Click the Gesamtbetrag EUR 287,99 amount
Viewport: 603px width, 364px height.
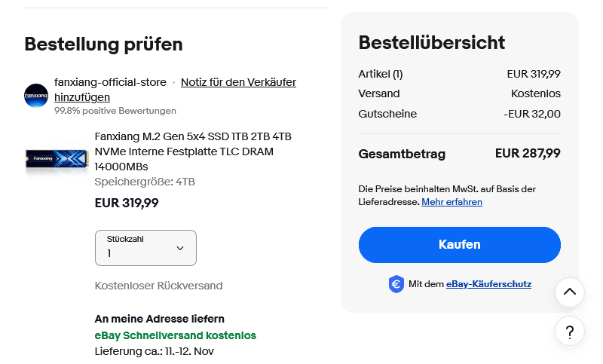click(527, 154)
